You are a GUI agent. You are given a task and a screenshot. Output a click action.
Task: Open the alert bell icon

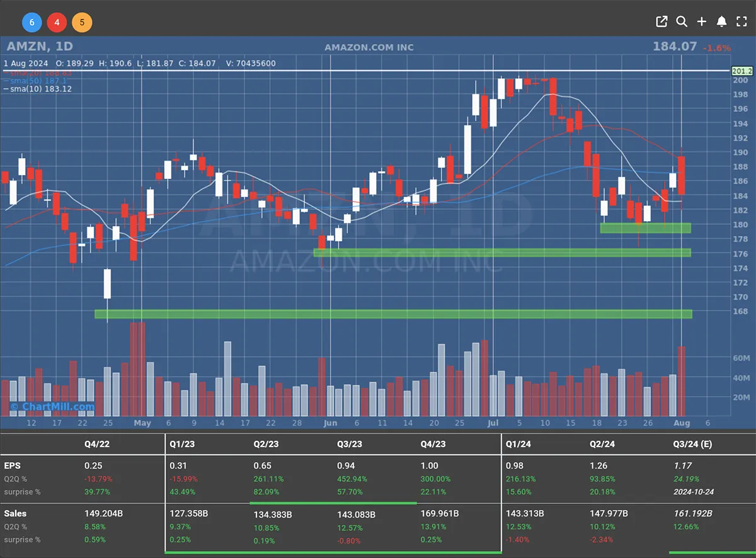click(722, 21)
